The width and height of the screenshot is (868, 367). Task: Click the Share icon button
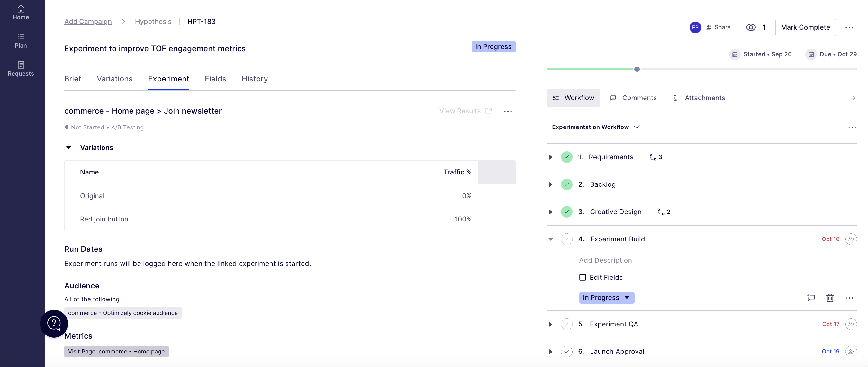pos(709,27)
